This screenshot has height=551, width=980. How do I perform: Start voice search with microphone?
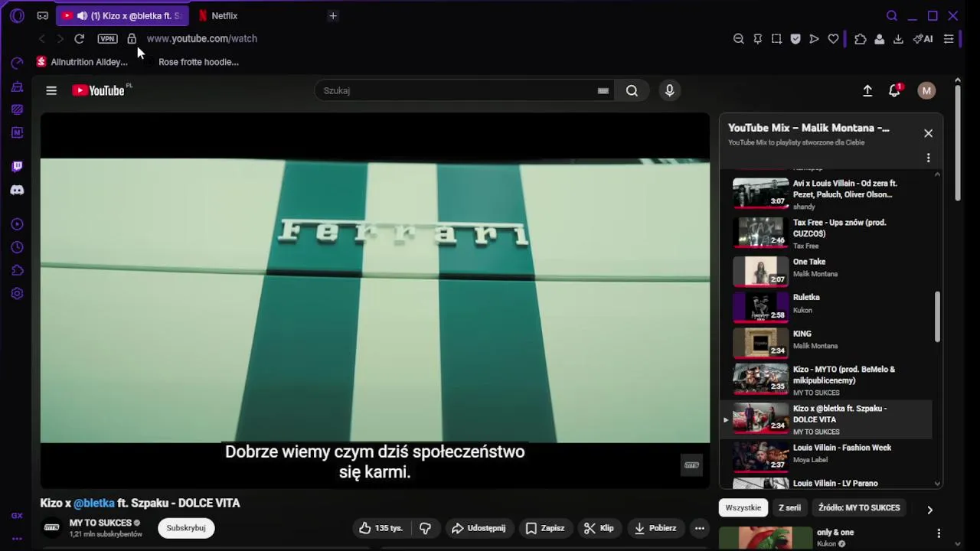(x=669, y=90)
